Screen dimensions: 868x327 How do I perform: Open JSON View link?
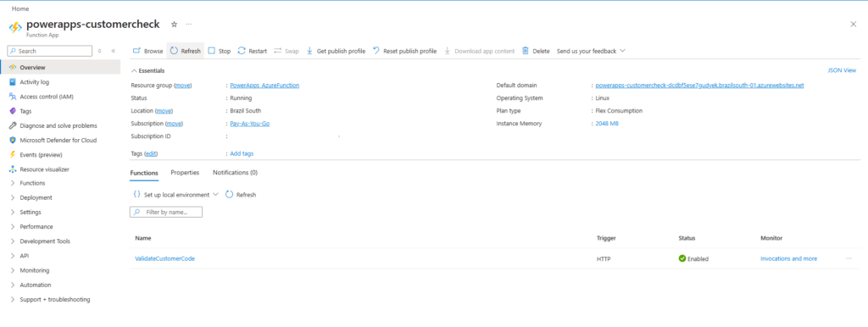coord(842,71)
